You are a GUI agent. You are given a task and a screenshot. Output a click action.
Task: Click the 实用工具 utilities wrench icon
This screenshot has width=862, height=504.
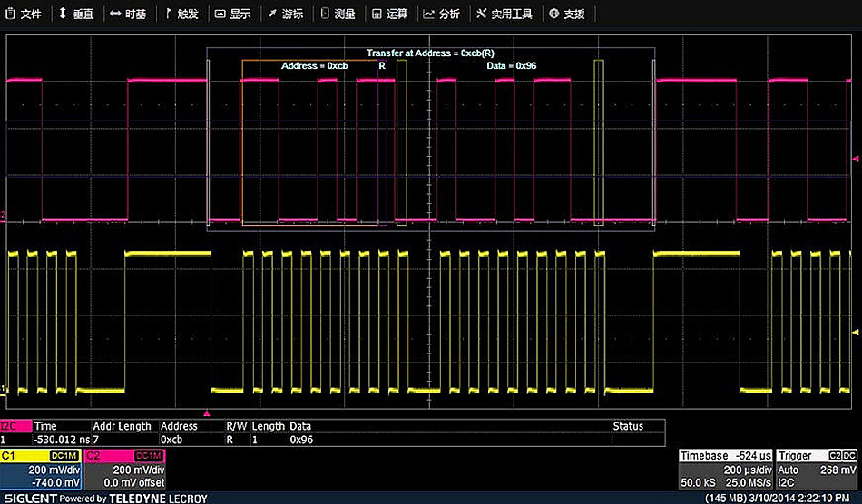[481, 14]
